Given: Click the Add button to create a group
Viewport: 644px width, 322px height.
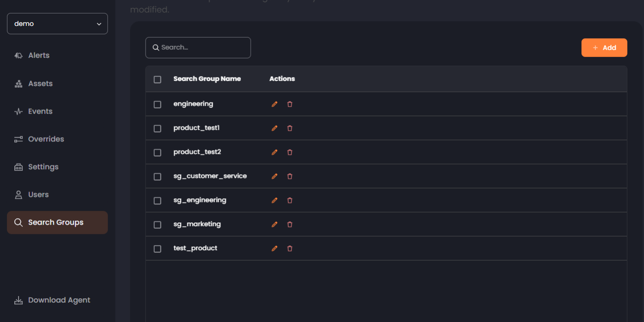Looking at the screenshot, I should tap(604, 47).
